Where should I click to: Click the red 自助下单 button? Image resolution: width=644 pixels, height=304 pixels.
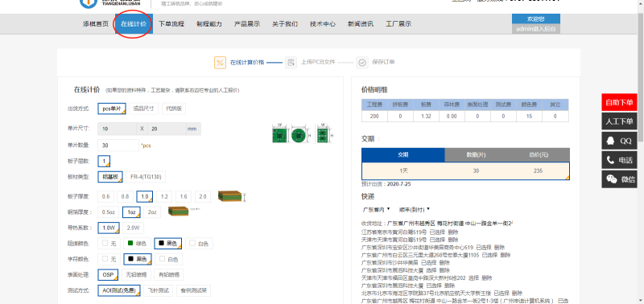coord(619,102)
